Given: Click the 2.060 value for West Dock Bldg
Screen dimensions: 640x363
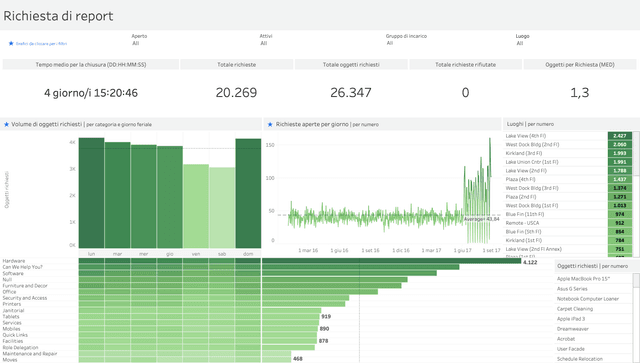Looking at the screenshot, I should click(x=620, y=145).
